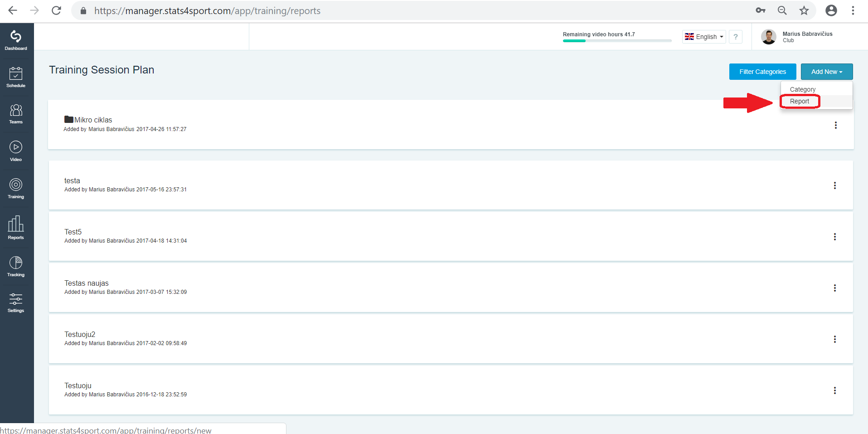Viewport: 868px width, 434px height.
Task: Open Reports in the sidebar
Action: click(16, 228)
